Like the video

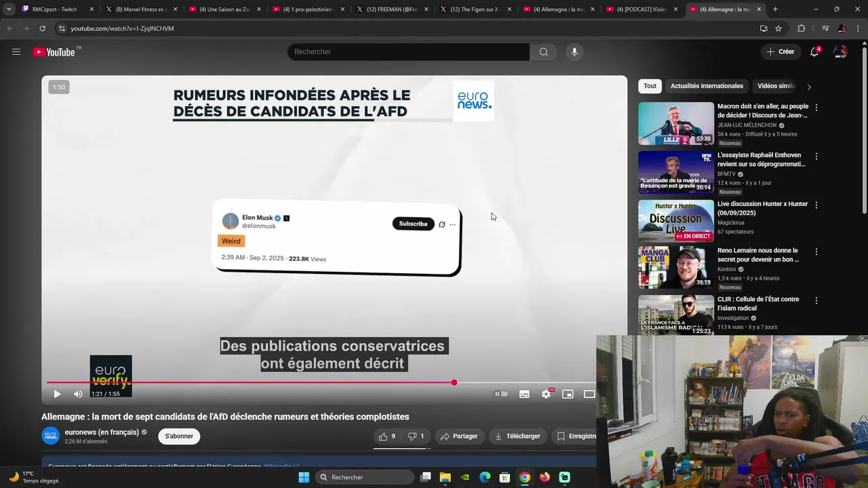coord(387,436)
